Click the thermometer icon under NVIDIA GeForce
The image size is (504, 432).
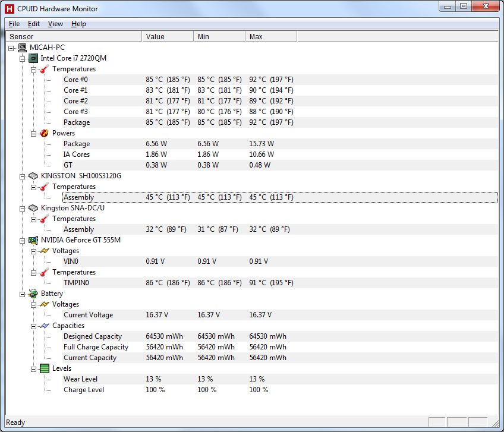point(45,272)
